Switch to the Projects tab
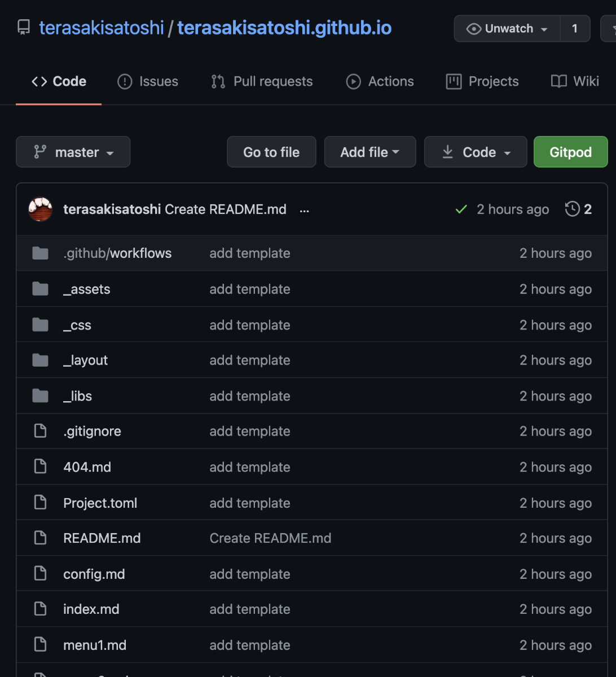 coord(482,81)
